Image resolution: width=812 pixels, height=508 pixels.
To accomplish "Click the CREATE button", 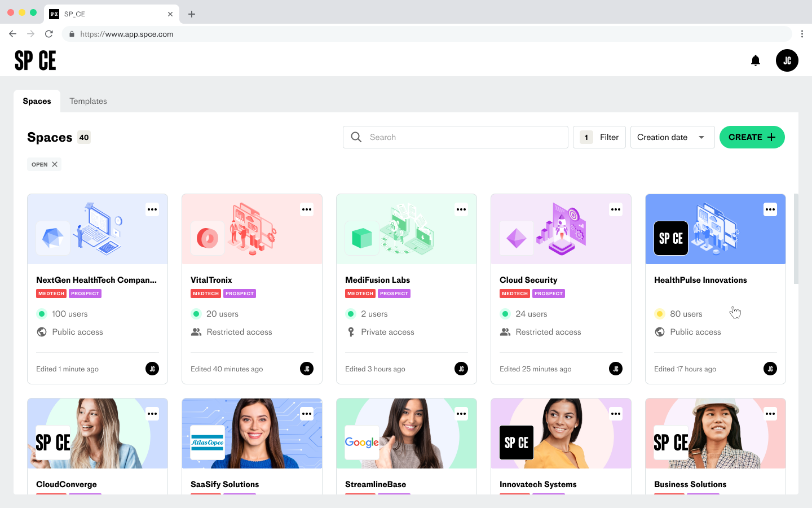I will pyautogui.click(x=752, y=137).
